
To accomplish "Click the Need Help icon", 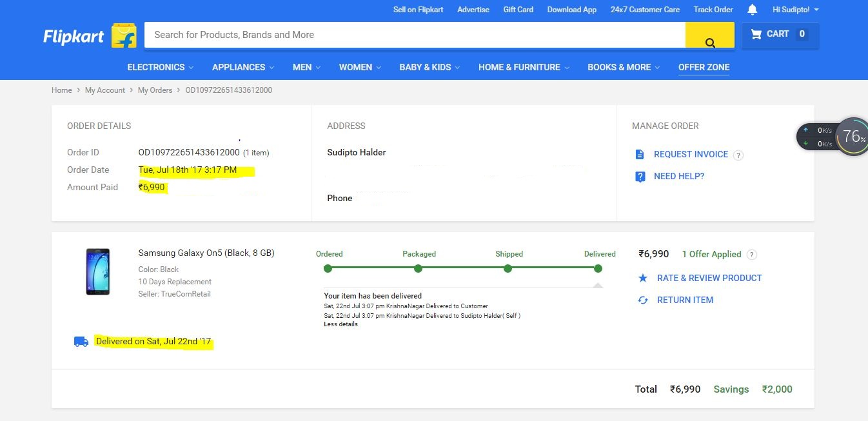I will click(640, 177).
